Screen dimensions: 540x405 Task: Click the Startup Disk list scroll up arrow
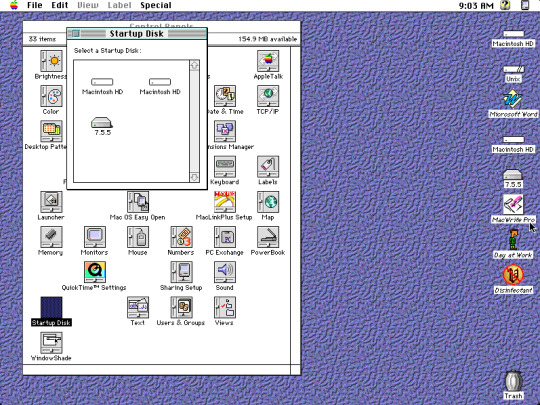coord(194,65)
